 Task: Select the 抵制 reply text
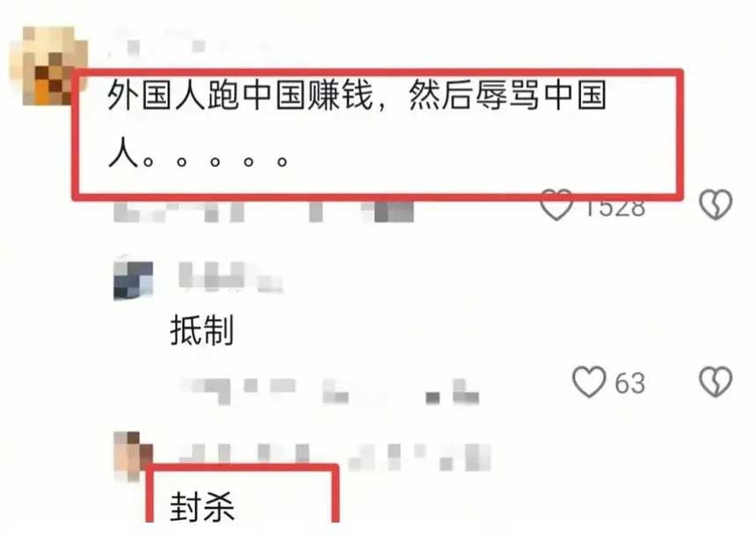[202, 330]
